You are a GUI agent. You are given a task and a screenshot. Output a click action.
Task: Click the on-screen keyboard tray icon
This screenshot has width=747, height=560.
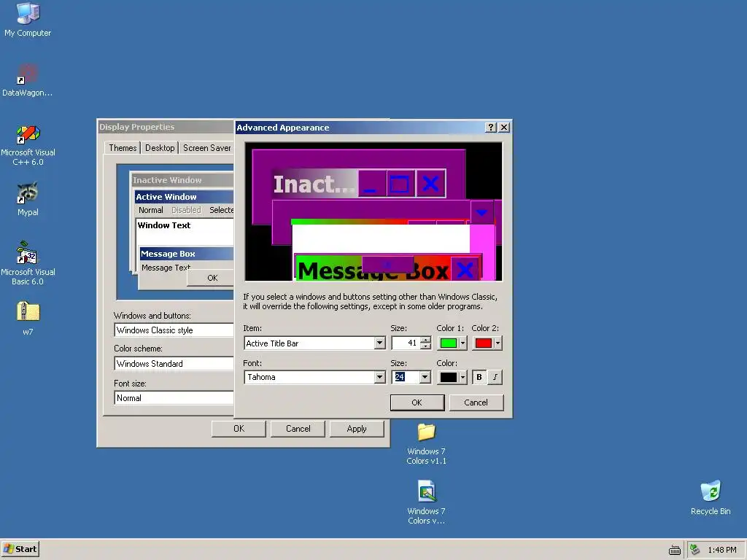[675, 550]
